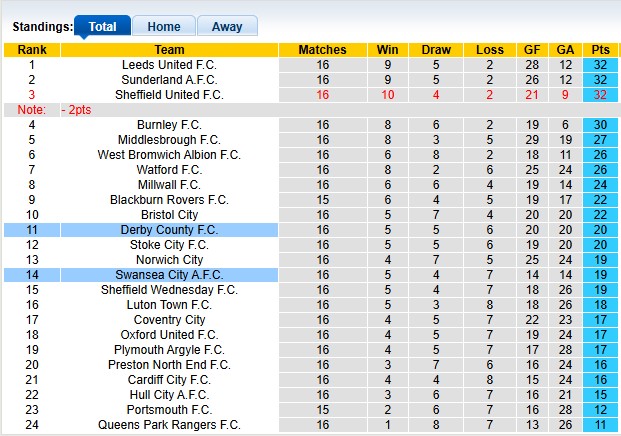Image resolution: width=621 pixels, height=436 pixels.
Task: Open the Coventry City team link
Action: point(169,320)
